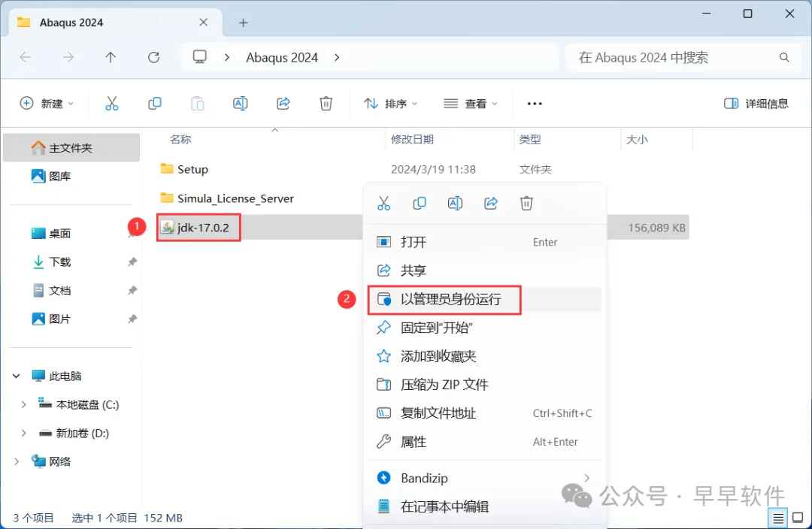The image size is (812, 529).
Task: Expand the 本地磁盘 (C:) node
Action: tap(23, 405)
